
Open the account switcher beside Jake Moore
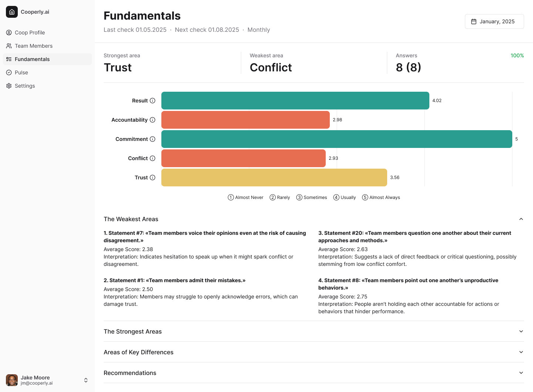(86, 380)
